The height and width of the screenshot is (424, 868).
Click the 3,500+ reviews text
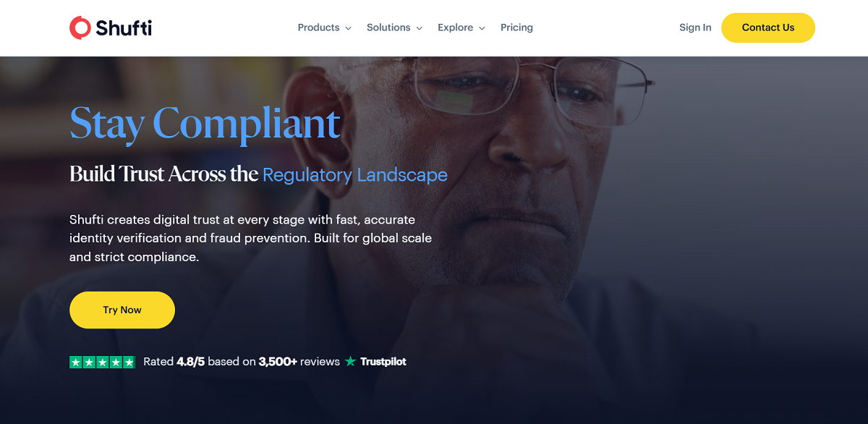pyautogui.click(x=299, y=362)
